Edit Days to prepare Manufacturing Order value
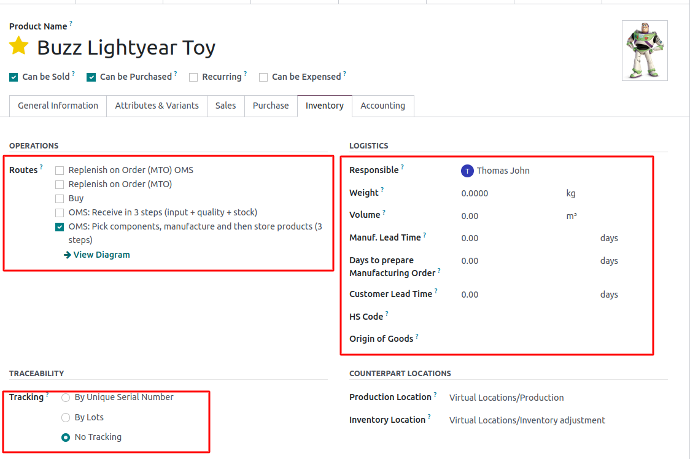The image size is (690, 459). (470, 261)
